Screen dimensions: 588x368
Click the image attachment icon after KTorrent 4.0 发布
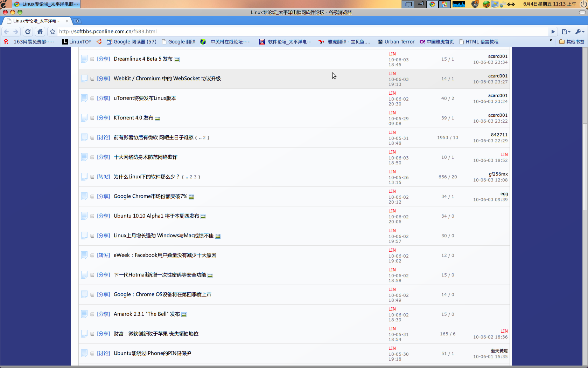point(157,118)
